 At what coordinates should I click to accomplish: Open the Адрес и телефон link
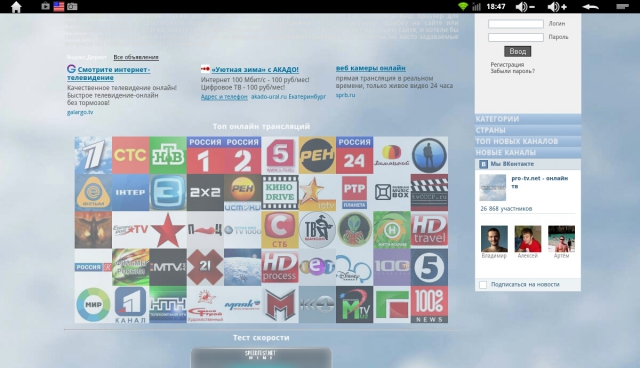click(x=224, y=97)
